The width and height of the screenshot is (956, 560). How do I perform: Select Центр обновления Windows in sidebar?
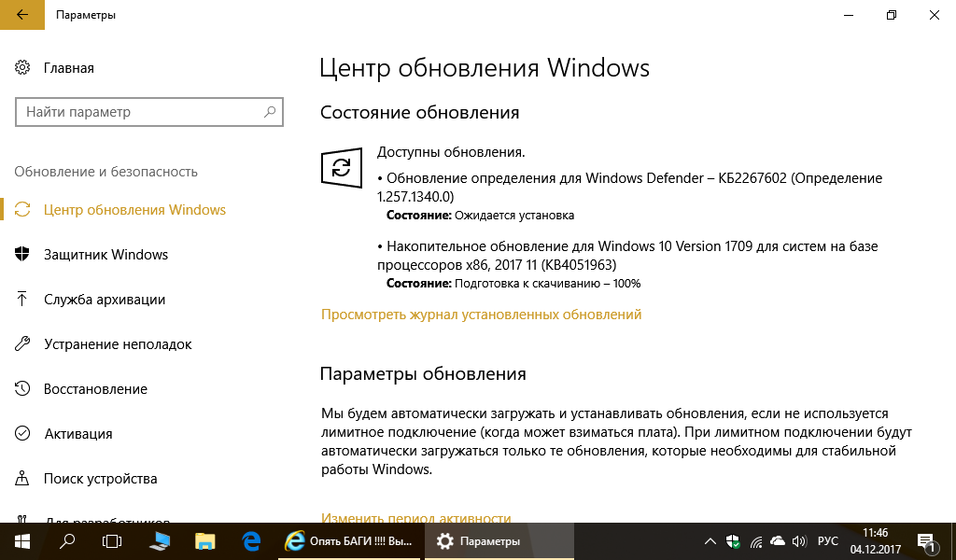134,210
